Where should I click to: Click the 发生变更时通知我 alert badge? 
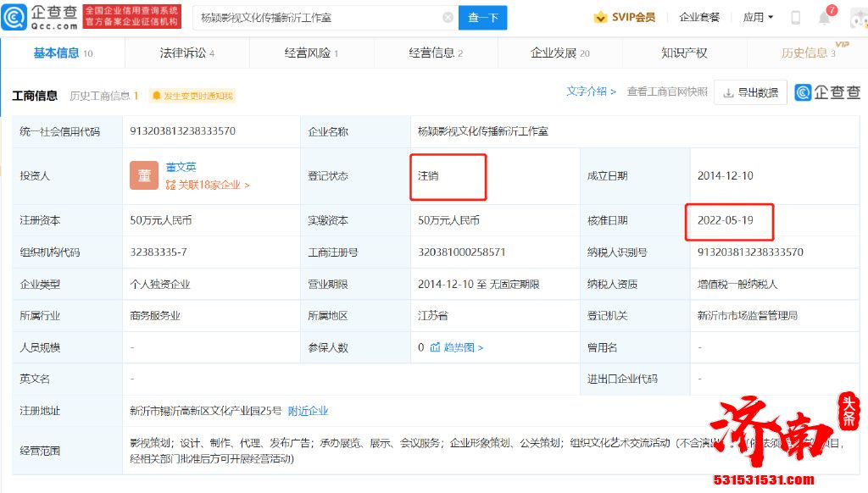192,96
